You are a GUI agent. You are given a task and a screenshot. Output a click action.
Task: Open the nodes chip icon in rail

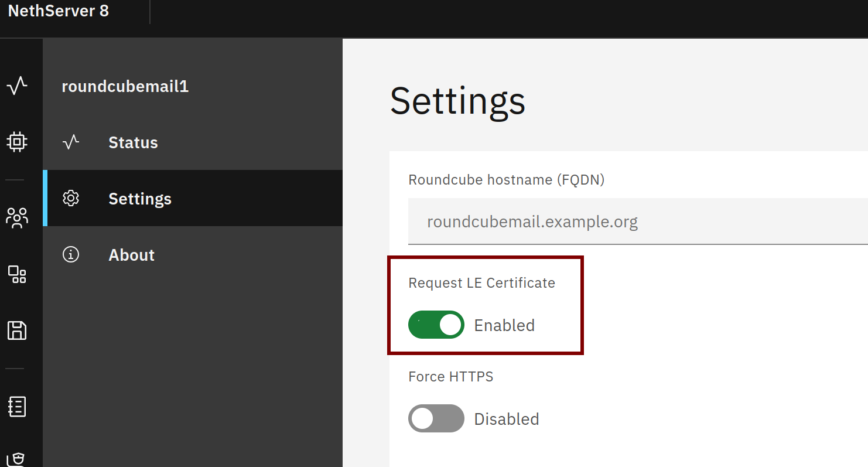(x=17, y=142)
